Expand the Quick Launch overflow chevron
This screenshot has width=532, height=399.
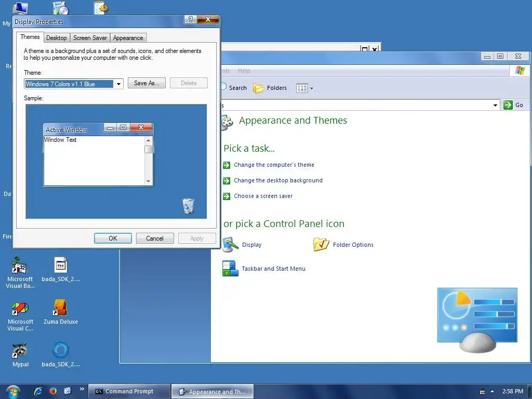[x=82, y=389]
